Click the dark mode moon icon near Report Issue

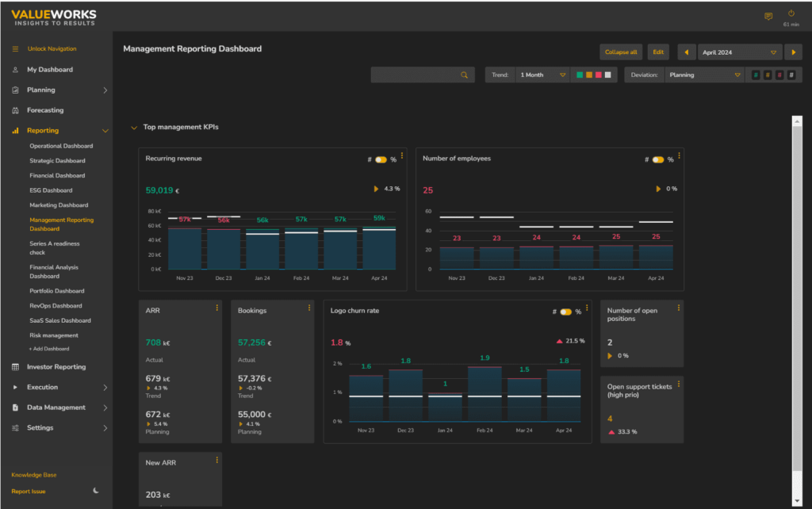click(x=97, y=491)
